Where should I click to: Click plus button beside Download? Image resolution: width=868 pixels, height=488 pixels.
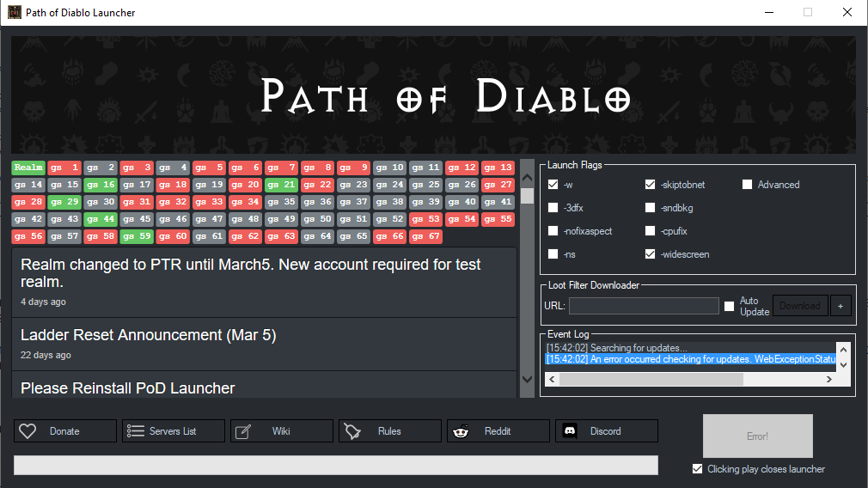pyautogui.click(x=840, y=306)
